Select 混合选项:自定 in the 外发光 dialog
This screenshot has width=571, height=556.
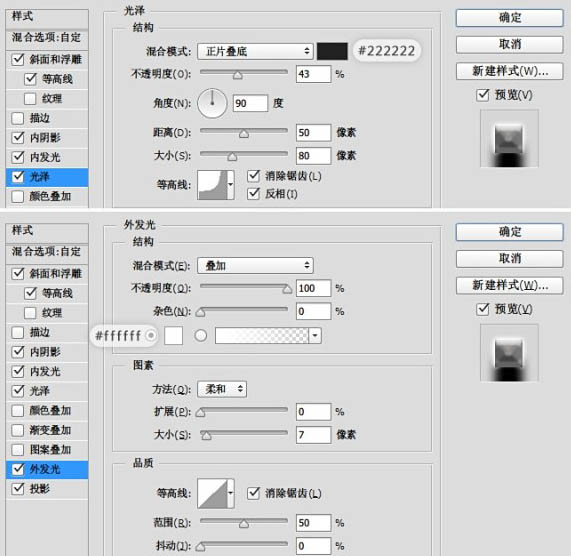[47, 252]
